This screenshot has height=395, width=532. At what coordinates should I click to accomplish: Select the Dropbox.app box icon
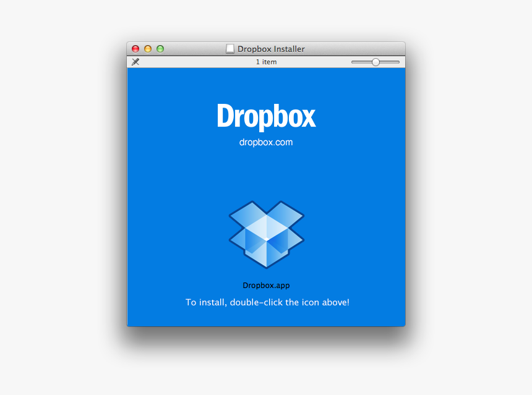pyautogui.click(x=267, y=235)
